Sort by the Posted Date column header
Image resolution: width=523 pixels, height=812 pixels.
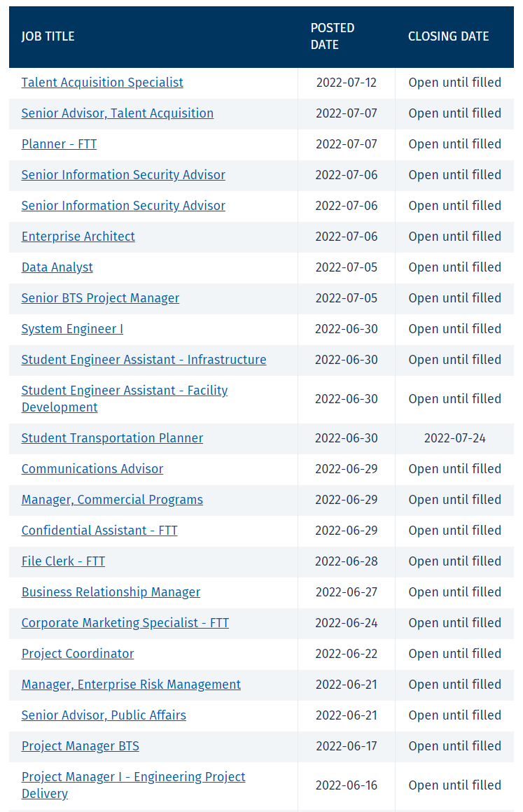click(333, 36)
